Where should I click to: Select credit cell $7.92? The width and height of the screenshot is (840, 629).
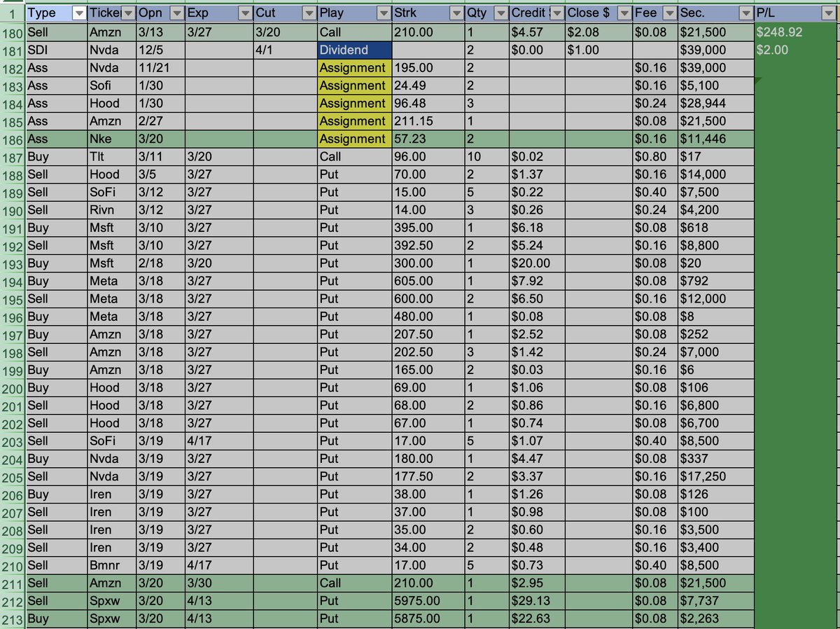pos(537,281)
